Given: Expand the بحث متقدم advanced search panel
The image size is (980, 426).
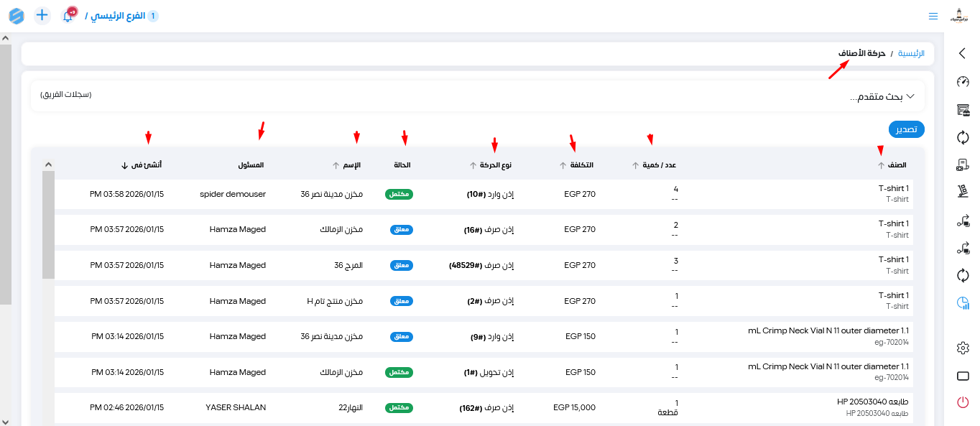Looking at the screenshot, I should (x=882, y=96).
